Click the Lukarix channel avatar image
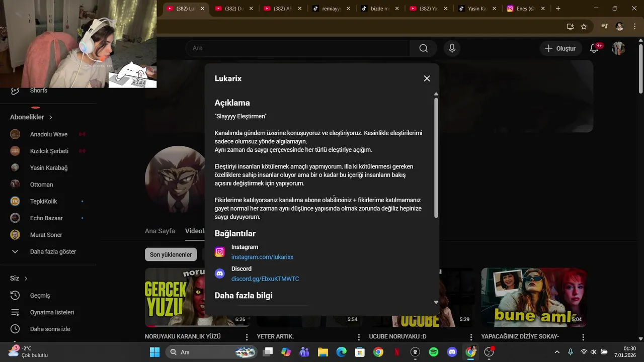The image size is (644, 362). pos(175,180)
